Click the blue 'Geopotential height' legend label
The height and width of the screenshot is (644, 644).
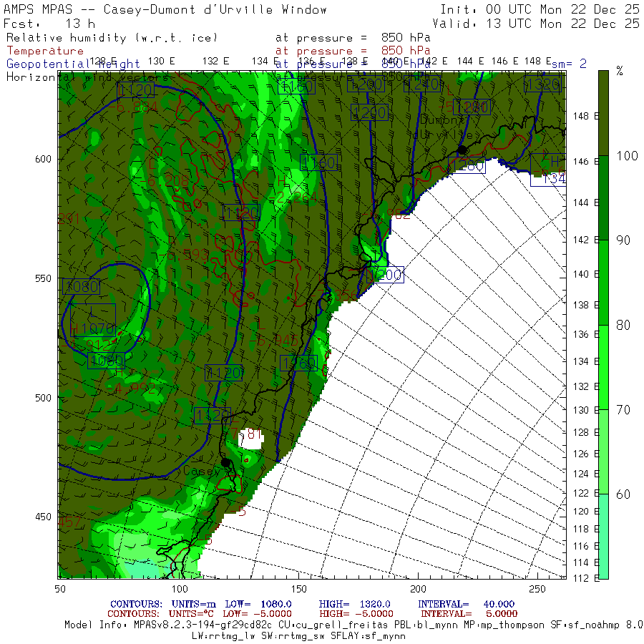tap(73, 64)
